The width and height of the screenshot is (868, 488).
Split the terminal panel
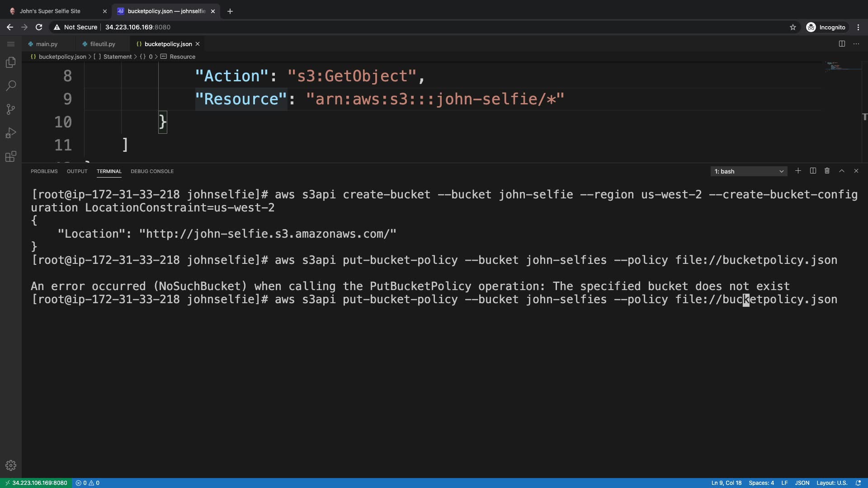pyautogui.click(x=813, y=171)
